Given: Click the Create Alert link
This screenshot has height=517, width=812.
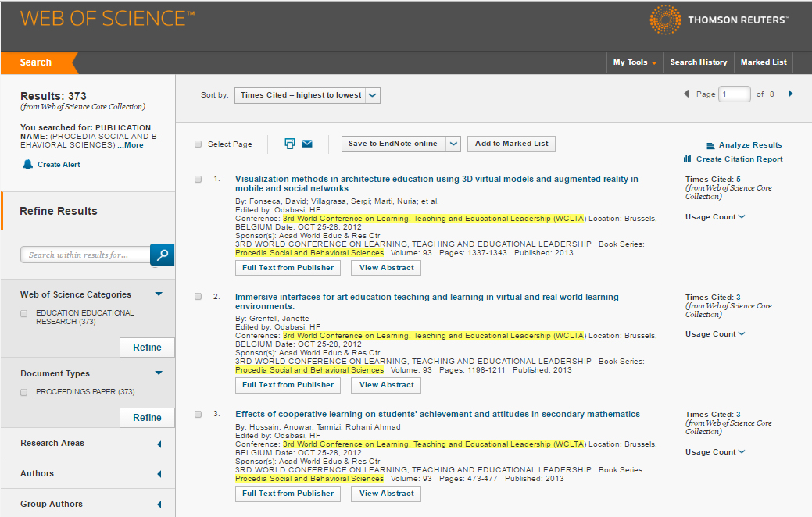Looking at the screenshot, I should click(59, 165).
